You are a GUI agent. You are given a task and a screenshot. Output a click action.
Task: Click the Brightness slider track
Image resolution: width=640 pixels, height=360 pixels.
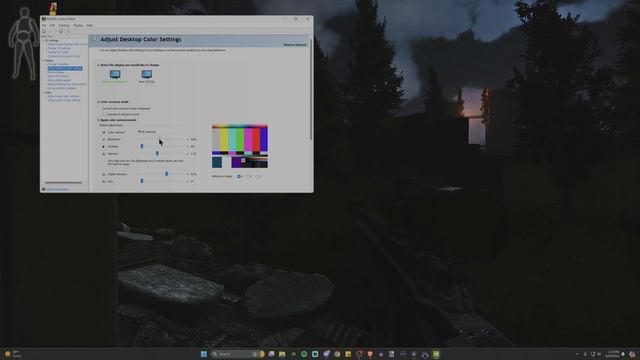pyautogui.click(x=162, y=139)
